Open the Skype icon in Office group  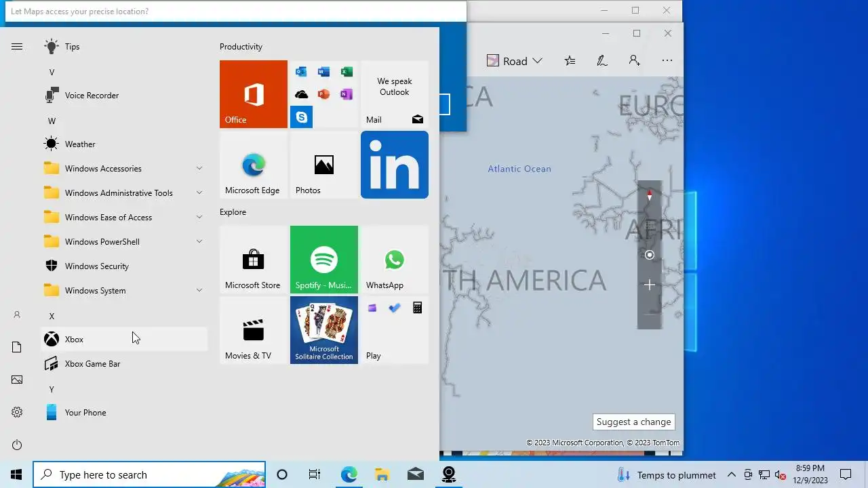tap(301, 117)
